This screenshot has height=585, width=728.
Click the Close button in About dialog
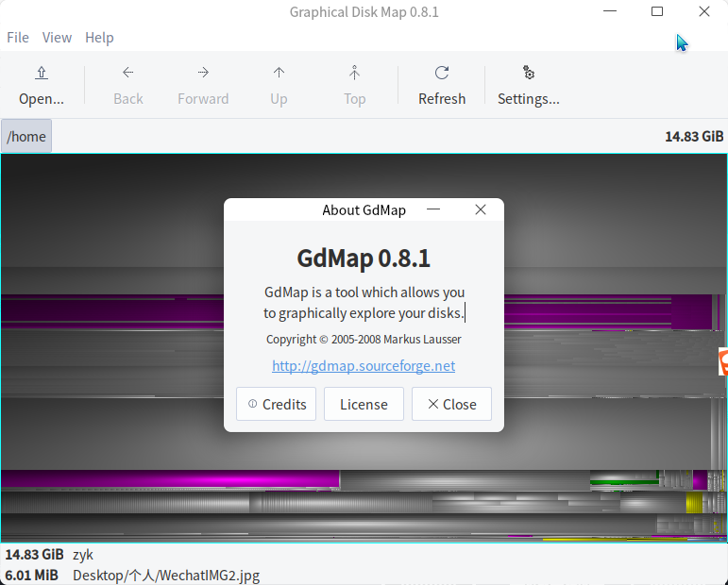click(451, 404)
